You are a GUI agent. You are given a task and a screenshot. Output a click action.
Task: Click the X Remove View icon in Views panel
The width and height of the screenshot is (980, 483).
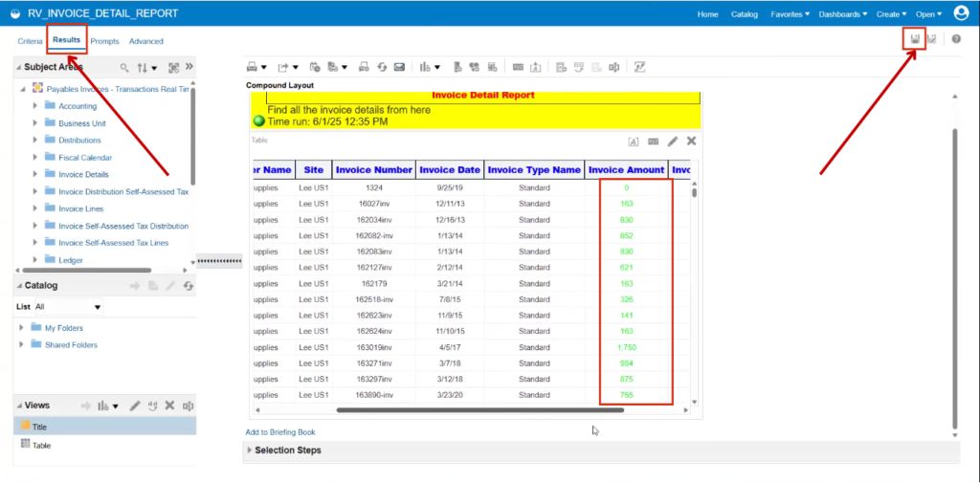point(169,406)
